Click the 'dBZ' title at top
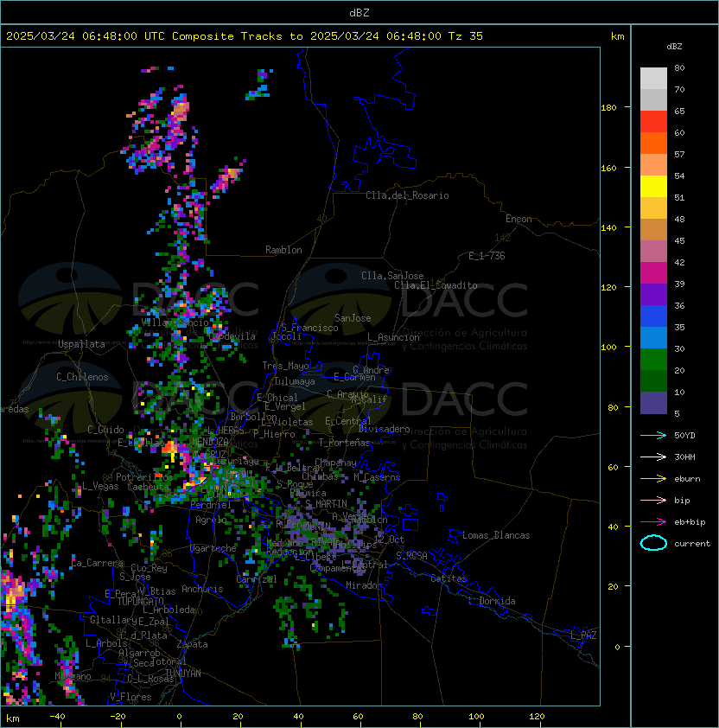The image size is (719, 728). tap(359, 12)
